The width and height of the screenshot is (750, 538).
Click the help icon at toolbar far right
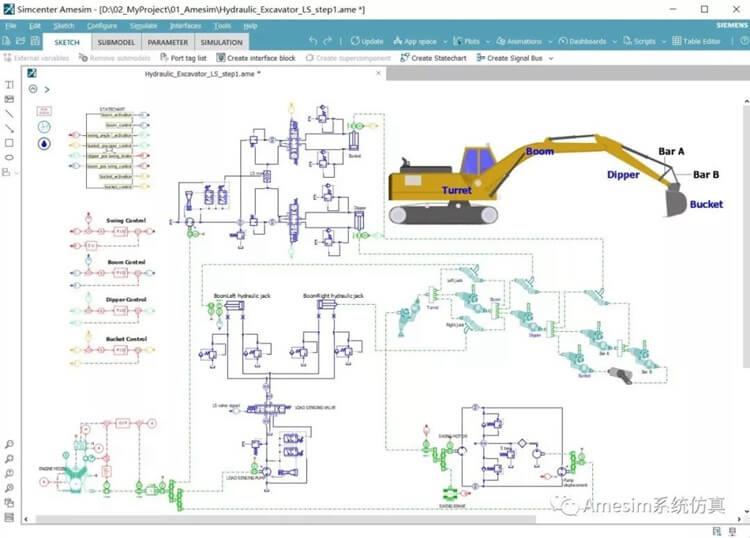(x=745, y=41)
